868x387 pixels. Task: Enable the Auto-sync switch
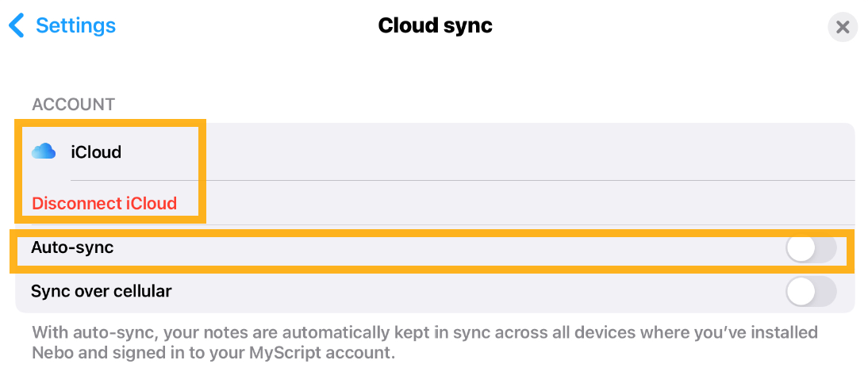[811, 249]
